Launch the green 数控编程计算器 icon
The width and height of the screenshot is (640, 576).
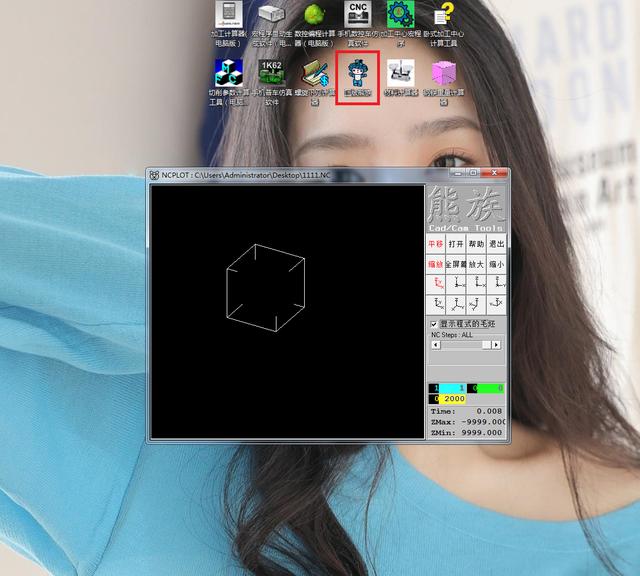[314, 22]
